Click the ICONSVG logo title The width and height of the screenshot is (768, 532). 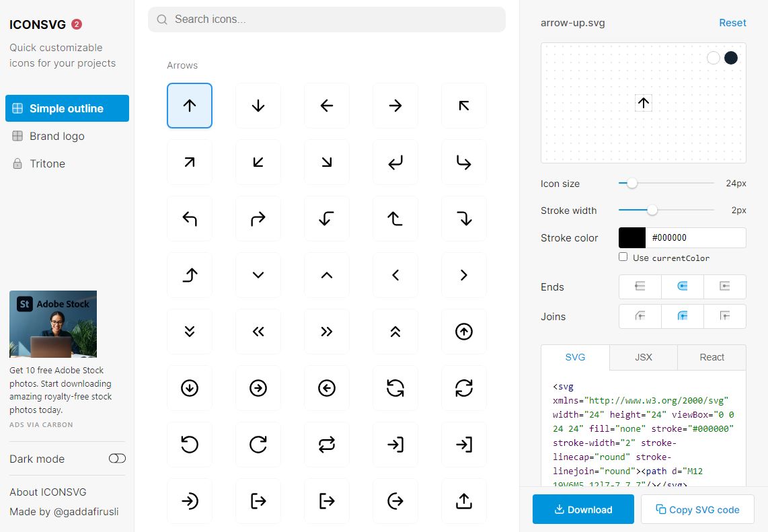(38, 24)
